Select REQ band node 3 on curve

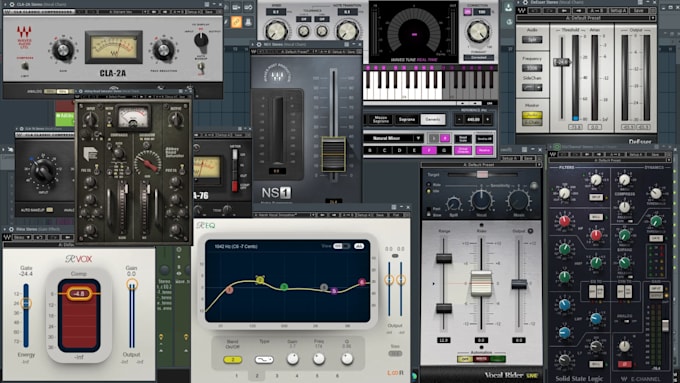pyautogui.click(x=284, y=287)
